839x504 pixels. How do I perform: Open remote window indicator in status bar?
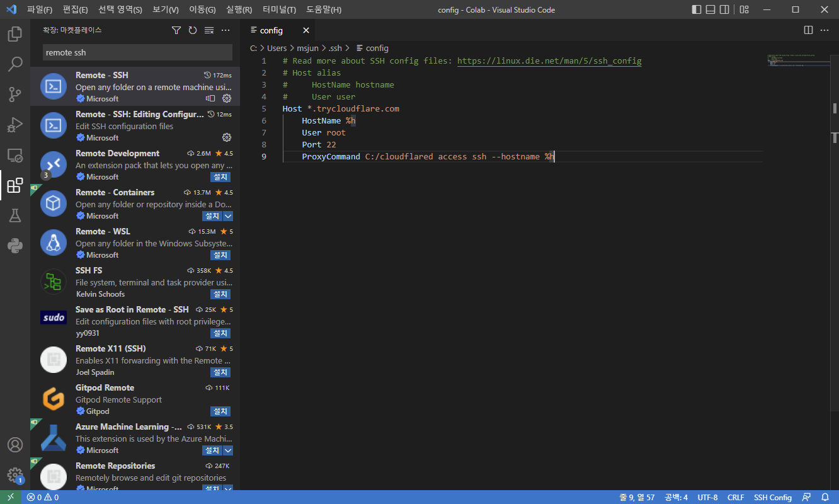[x=10, y=497]
